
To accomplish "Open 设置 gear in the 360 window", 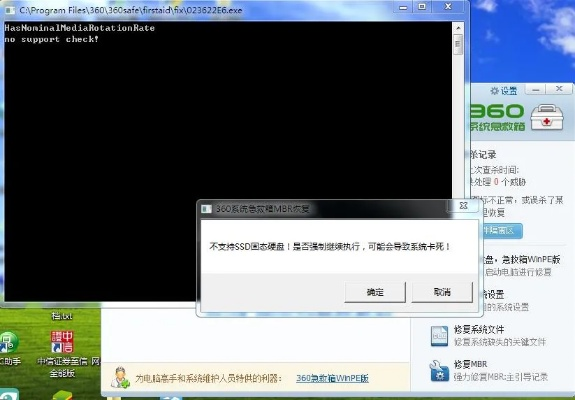I will pyautogui.click(x=504, y=91).
